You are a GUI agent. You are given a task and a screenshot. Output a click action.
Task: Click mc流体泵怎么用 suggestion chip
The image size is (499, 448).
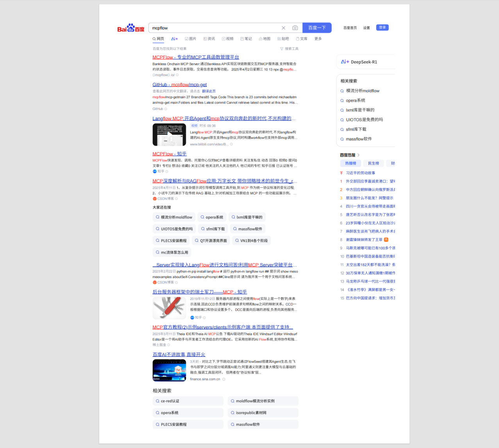pyautogui.click(x=172, y=252)
